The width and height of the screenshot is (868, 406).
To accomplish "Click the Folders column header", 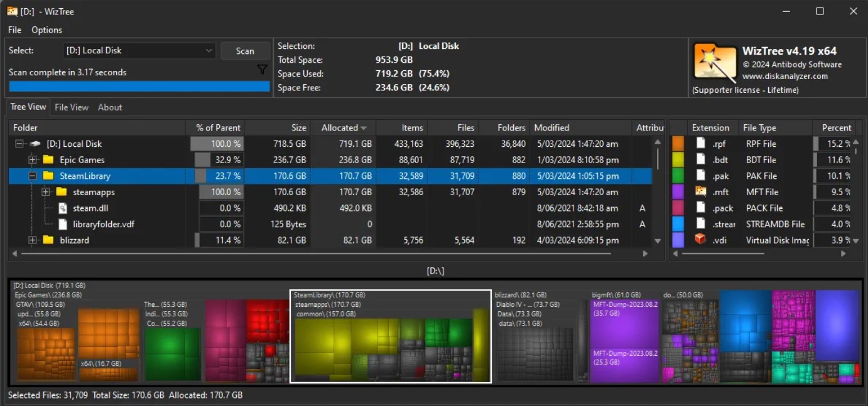I will 504,127.
